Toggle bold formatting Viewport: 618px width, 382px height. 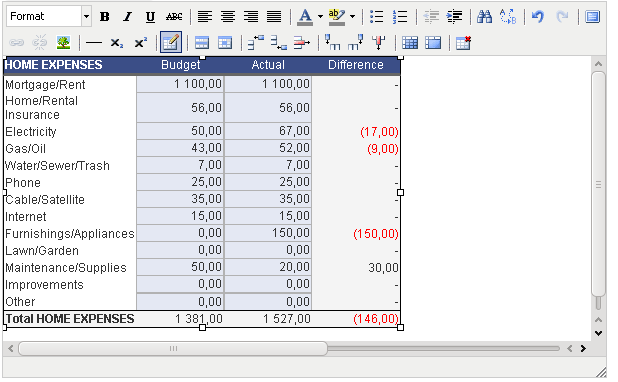(x=105, y=17)
